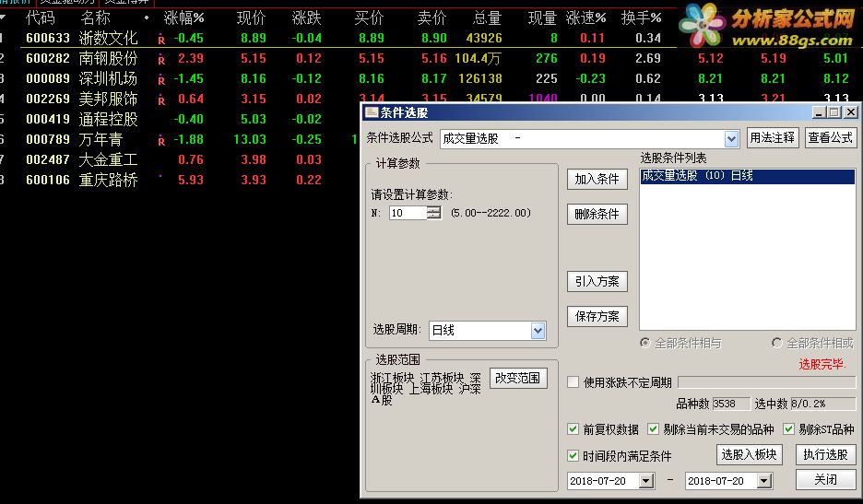Click the R marker beside 美邦服饰
Viewport: 863px width, 504px height.
161,100
